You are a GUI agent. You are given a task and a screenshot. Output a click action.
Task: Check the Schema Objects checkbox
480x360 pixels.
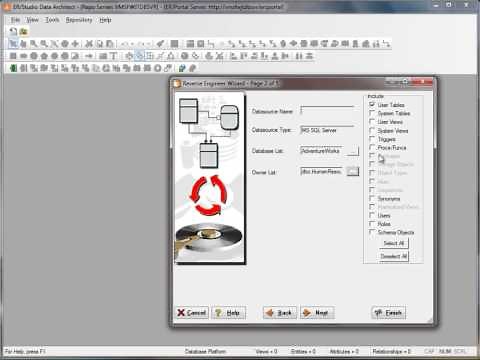point(372,232)
